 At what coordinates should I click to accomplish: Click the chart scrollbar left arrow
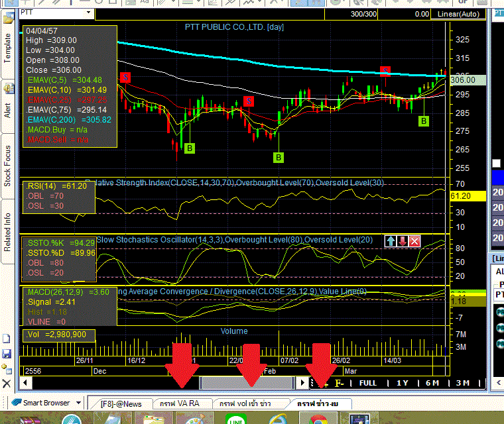25,382
